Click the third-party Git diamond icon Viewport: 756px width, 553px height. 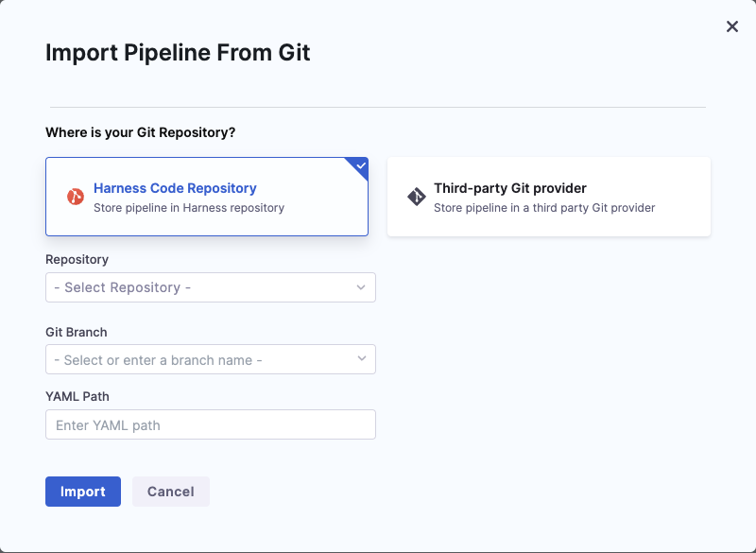pyautogui.click(x=416, y=197)
